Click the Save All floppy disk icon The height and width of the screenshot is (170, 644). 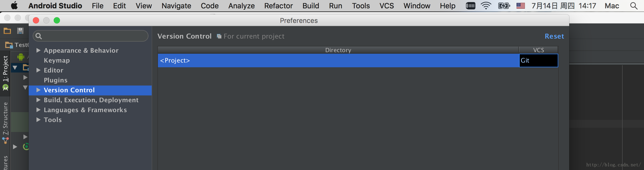(x=20, y=31)
